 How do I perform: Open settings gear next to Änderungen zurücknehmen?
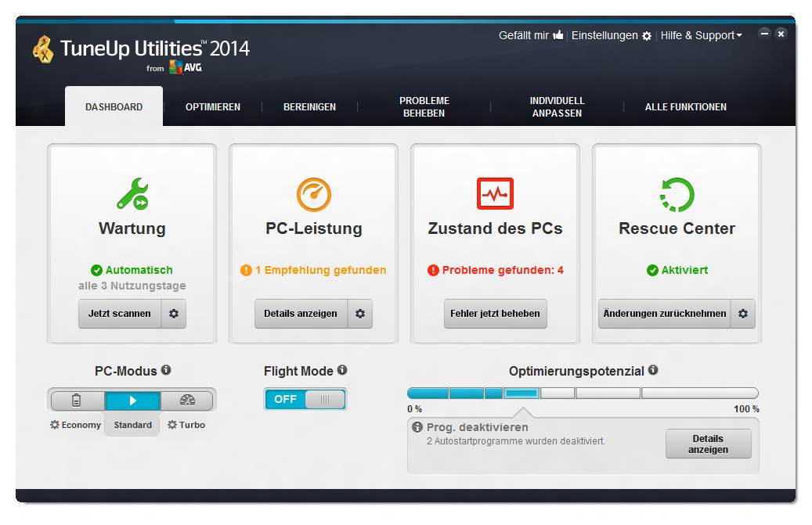742,314
